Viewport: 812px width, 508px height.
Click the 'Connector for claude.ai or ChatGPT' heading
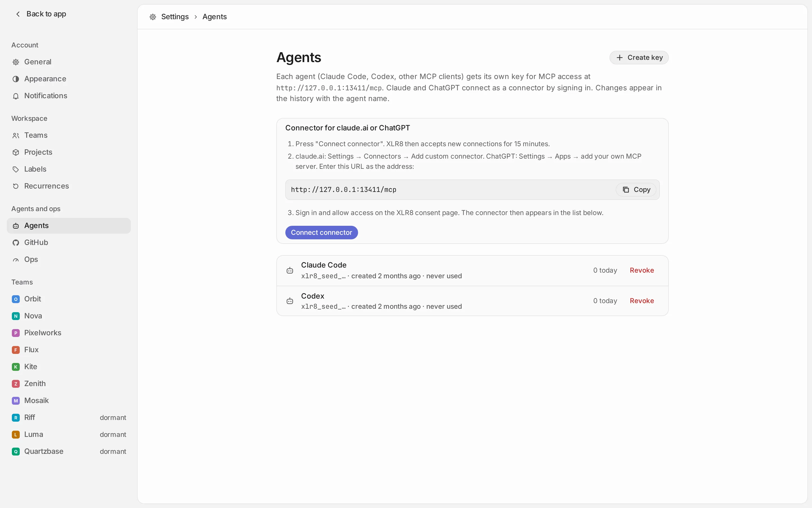click(x=347, y=128)
